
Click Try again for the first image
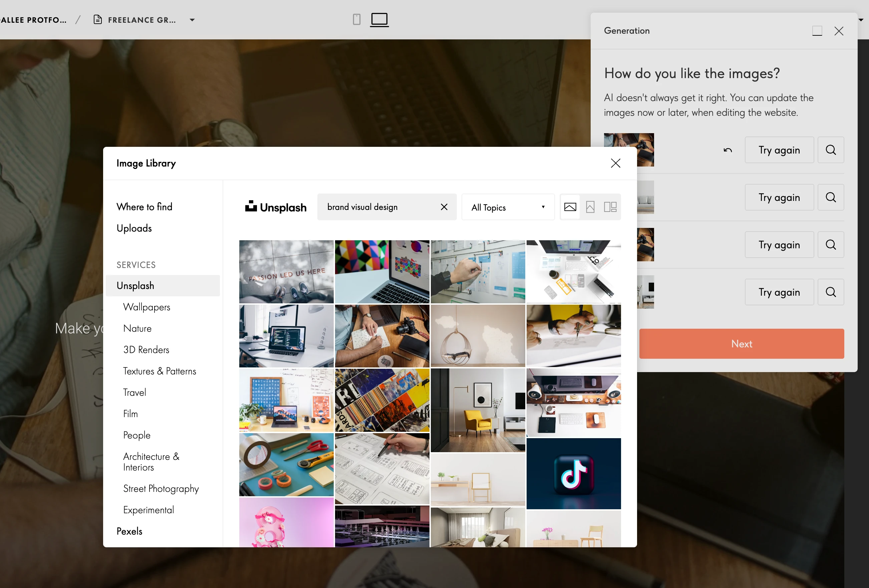click(x=779, y=150)
